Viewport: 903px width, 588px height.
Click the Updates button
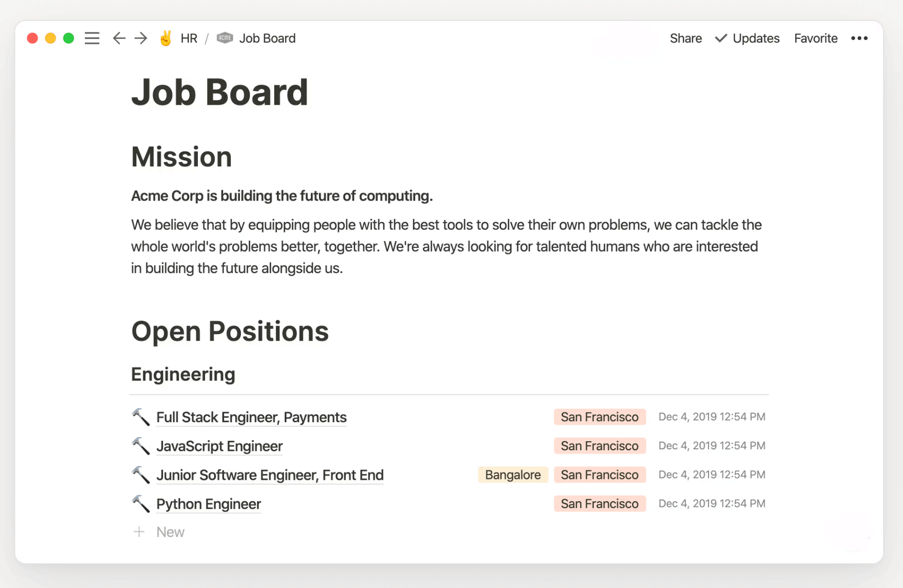(756, 38)
